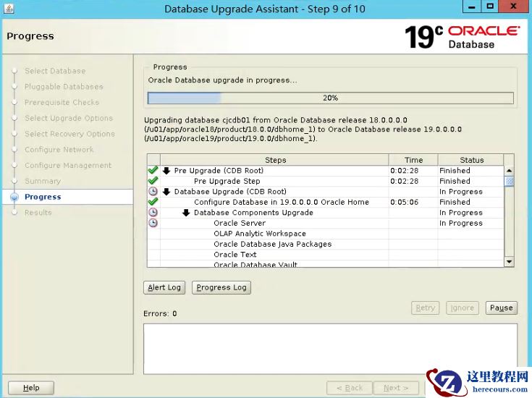Click scroll up arrow of steps table

click(509, 171)
